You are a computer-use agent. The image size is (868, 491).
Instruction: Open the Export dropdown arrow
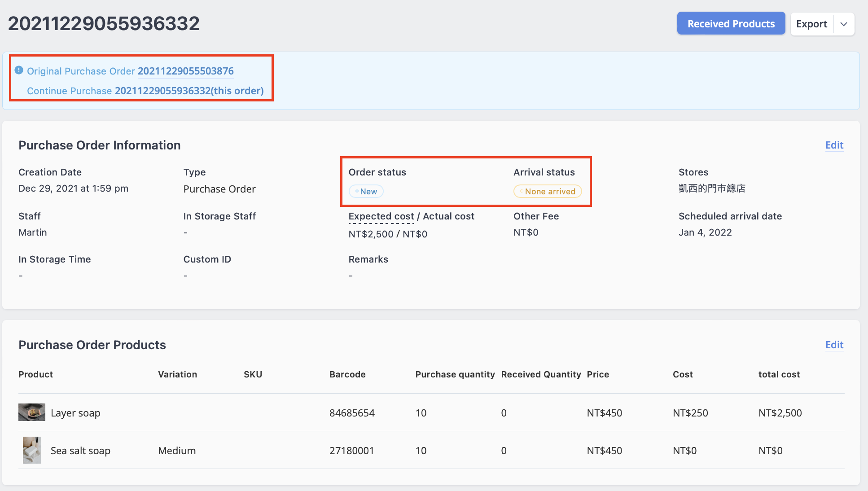(844, 24)
